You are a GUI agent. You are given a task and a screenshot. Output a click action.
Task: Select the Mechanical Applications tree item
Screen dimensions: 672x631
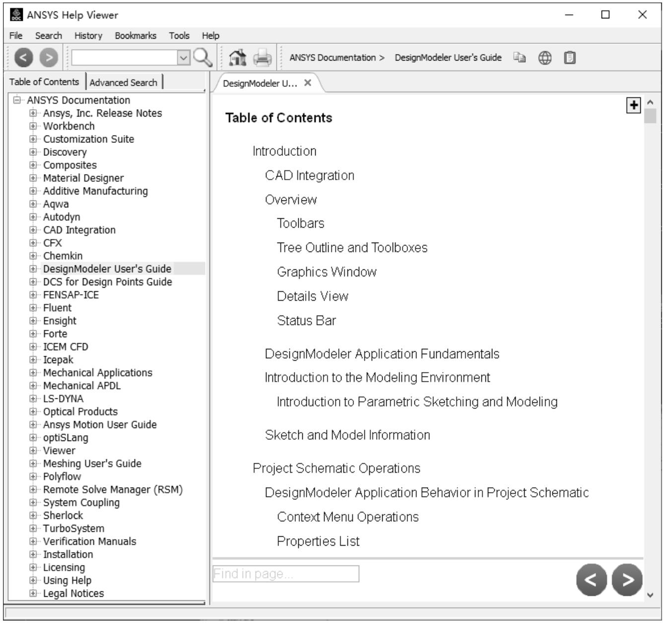(x=98, y=373)
